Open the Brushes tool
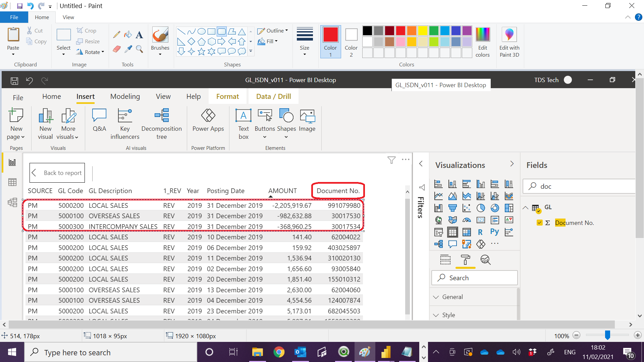 tap(160, 41)
